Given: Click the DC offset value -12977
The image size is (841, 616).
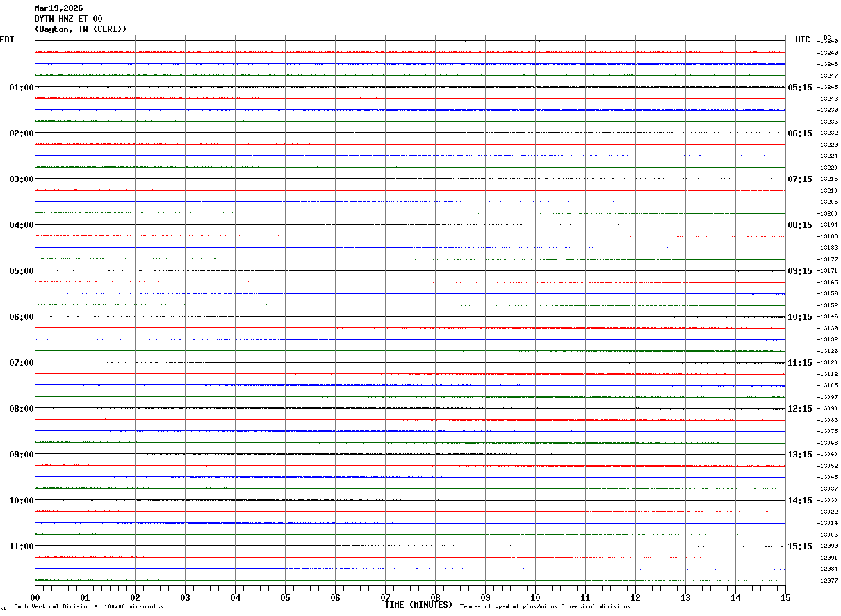Looking at the screenshot, I should [827, 581].
